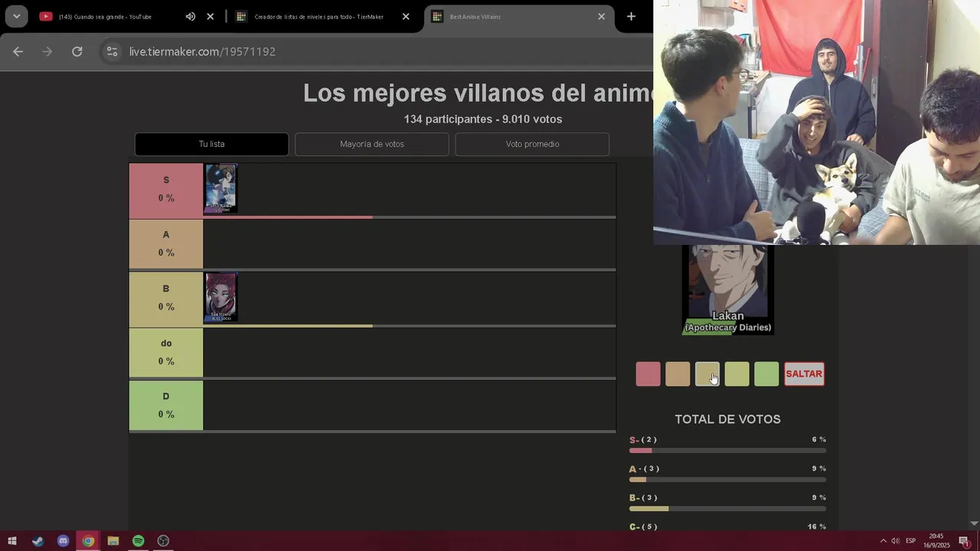Viewport: 980px width, 551px height.
Task: Open the volume control in system tray
Action: [896, 541]
